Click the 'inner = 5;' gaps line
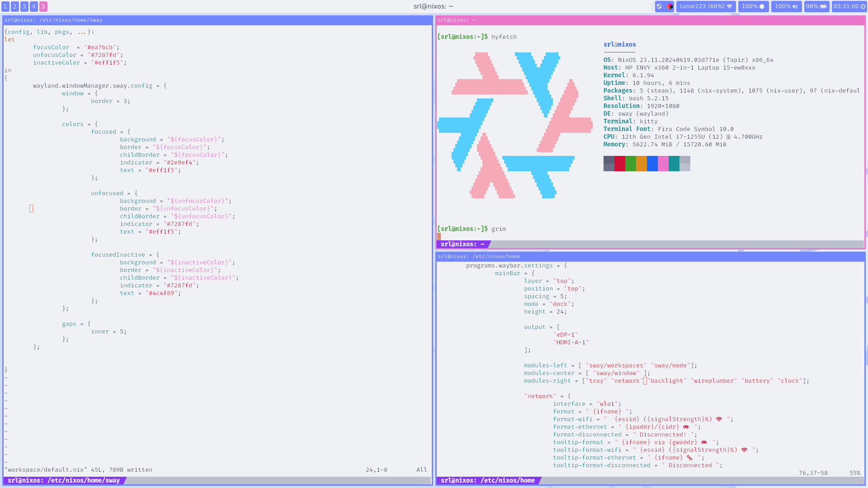 click(109, 331)
